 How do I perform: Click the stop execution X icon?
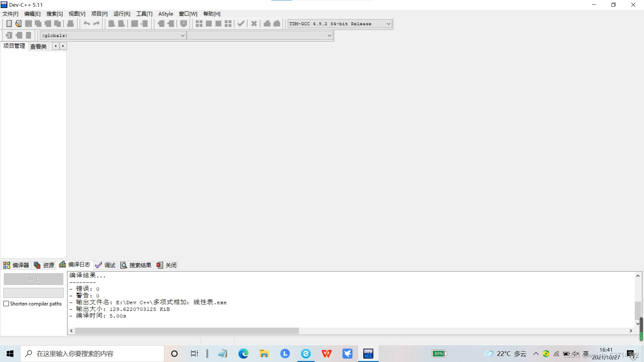coord(254,23)
